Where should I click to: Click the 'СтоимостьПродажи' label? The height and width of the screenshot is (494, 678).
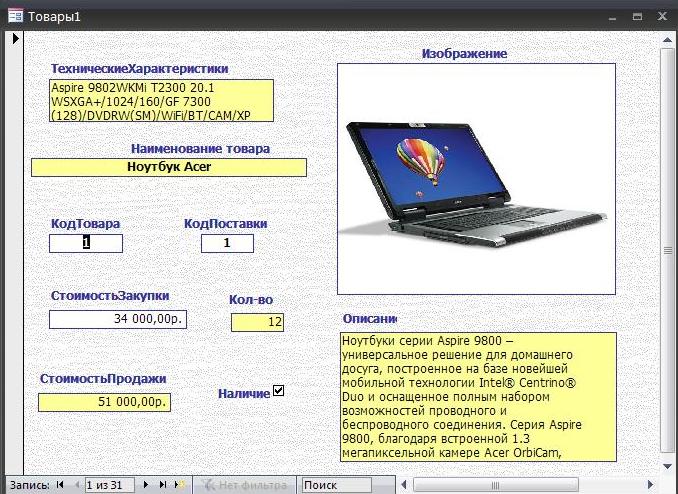[x=103, y=379]
